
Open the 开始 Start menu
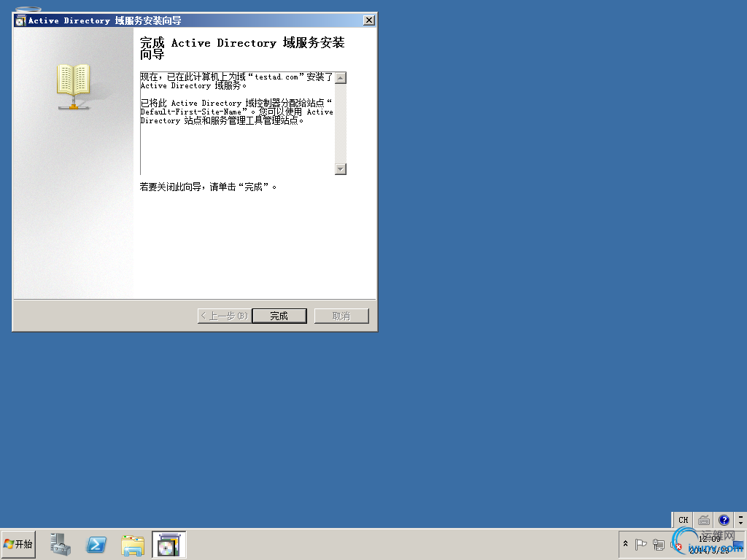18,544
